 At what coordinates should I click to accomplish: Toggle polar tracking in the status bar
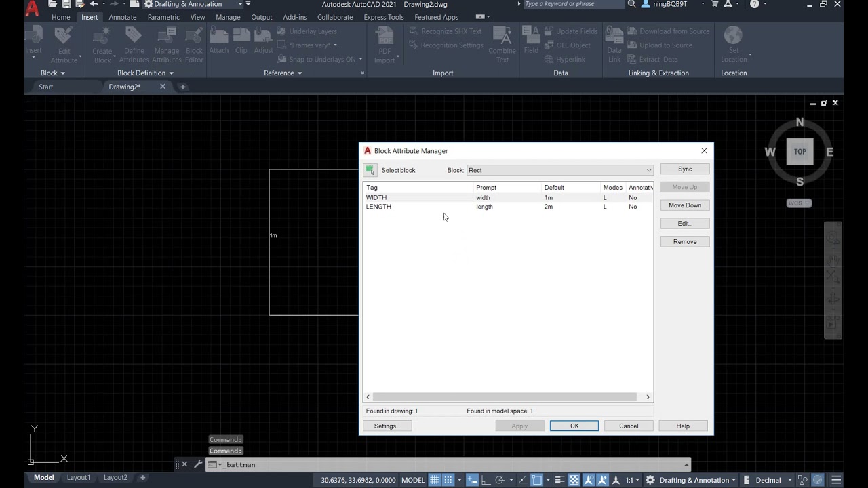pos(500,480)
